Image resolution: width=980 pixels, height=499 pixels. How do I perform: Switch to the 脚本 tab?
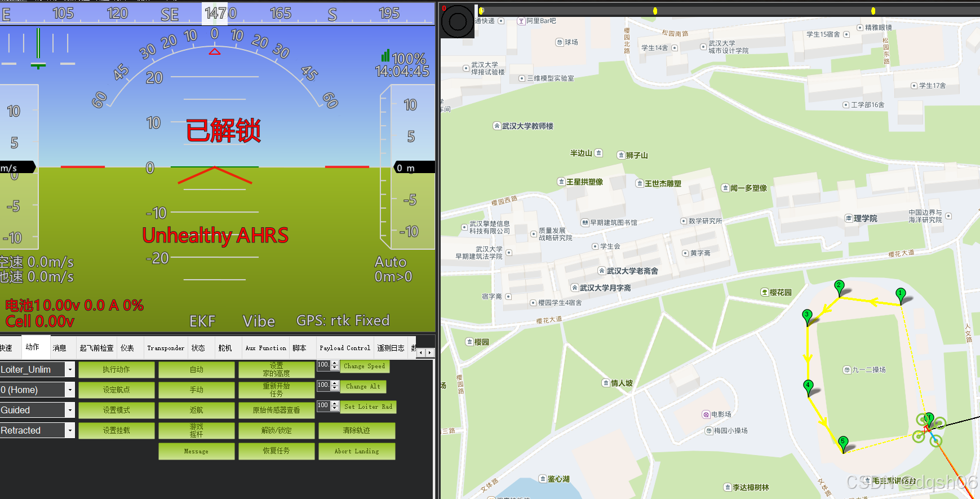(x=299, y=348)
